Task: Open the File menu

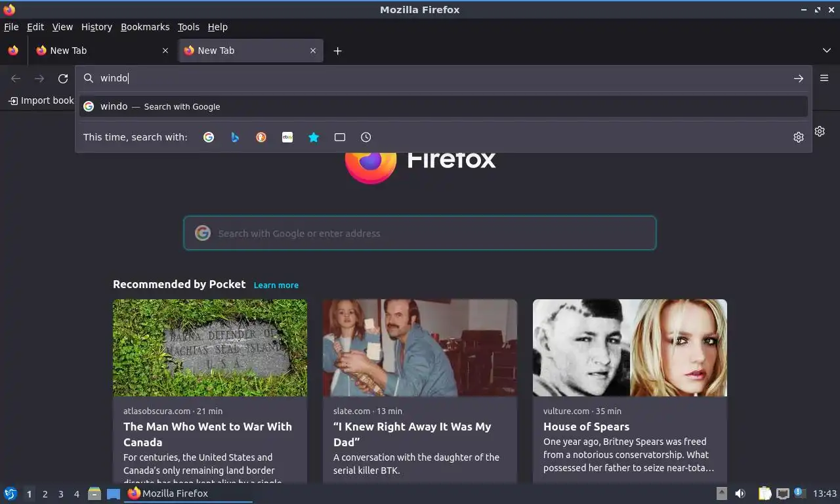Action: point(11,27)
